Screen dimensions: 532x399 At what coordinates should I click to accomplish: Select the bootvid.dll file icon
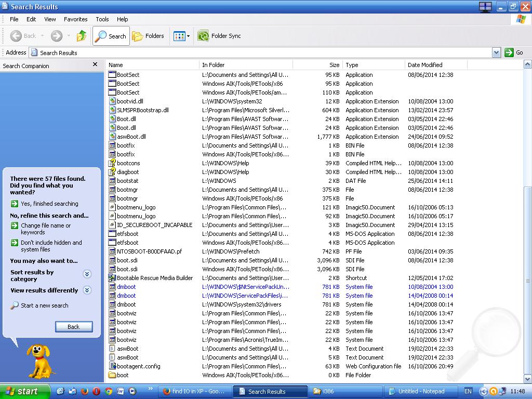click(112, 101)
